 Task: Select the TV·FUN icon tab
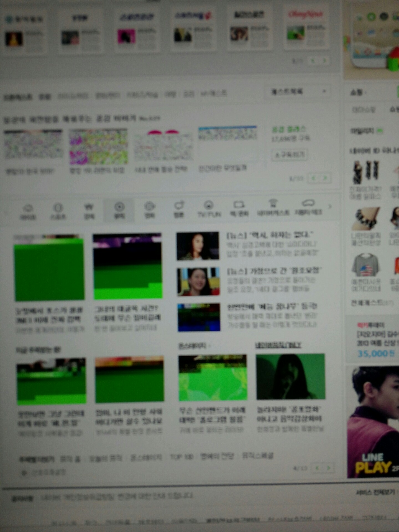click(x=209, y=209)
